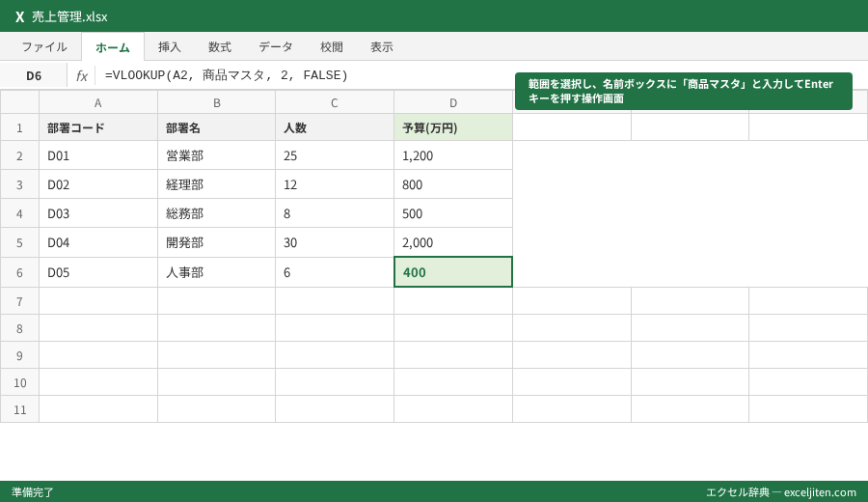This screenshot has width=868, height=502.
Task: Click the select-all corner box
Action: tap(19, 102)
